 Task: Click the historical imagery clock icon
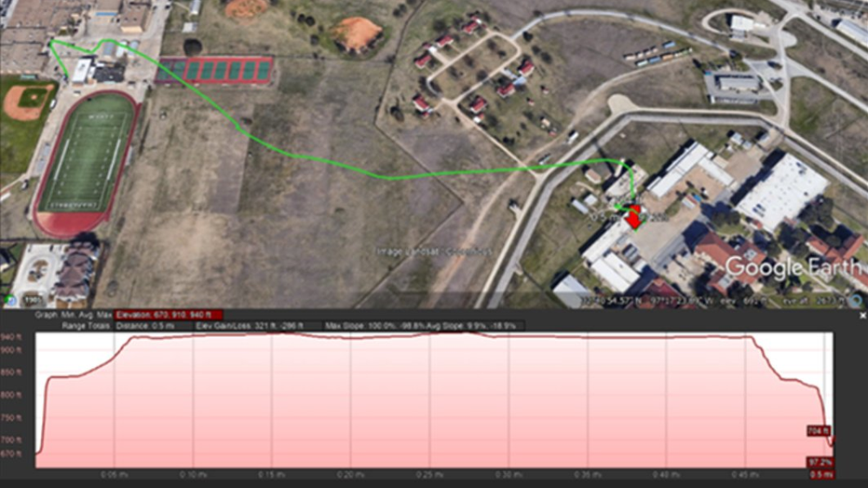[x=10, y=300]
